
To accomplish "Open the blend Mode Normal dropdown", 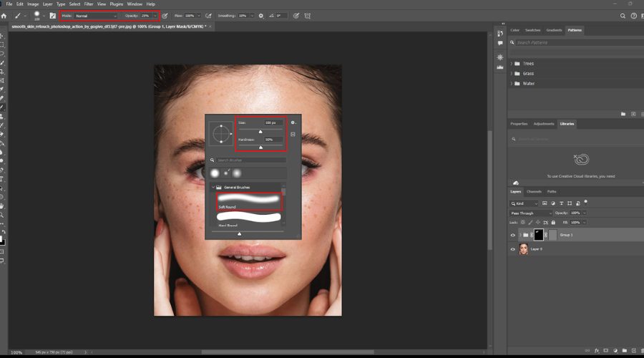I will coord(95,16).
